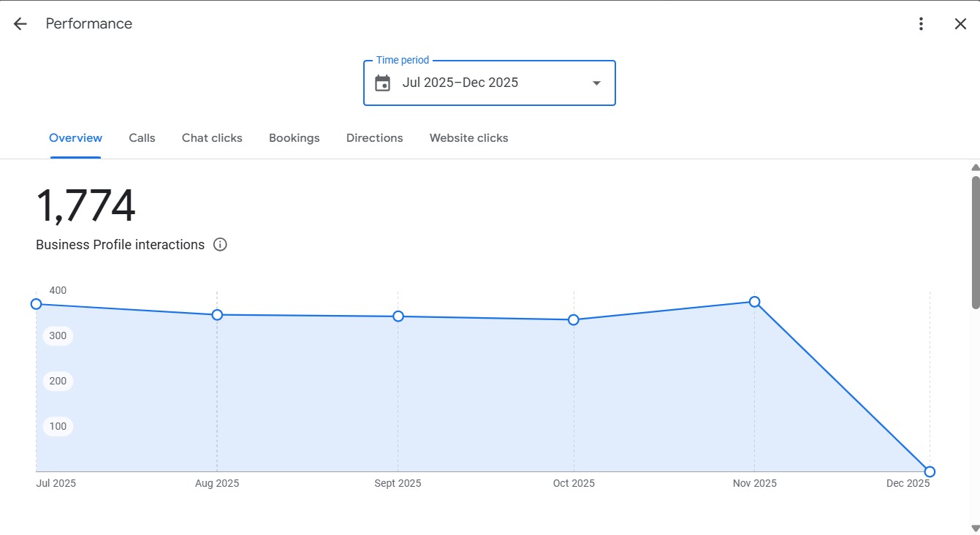Click the calendar icon in Time period

coord(382,83)
